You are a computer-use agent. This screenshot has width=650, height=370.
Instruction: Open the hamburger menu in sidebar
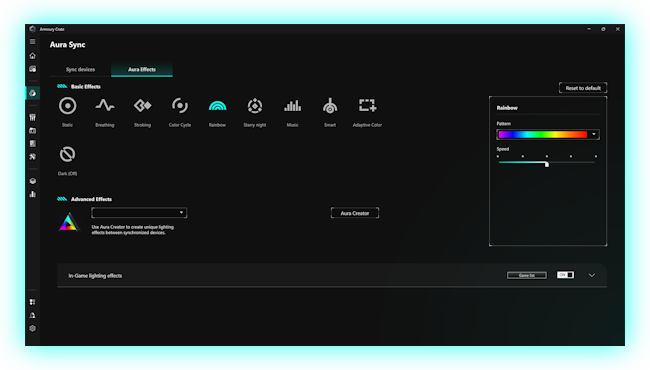pos(32,41)
